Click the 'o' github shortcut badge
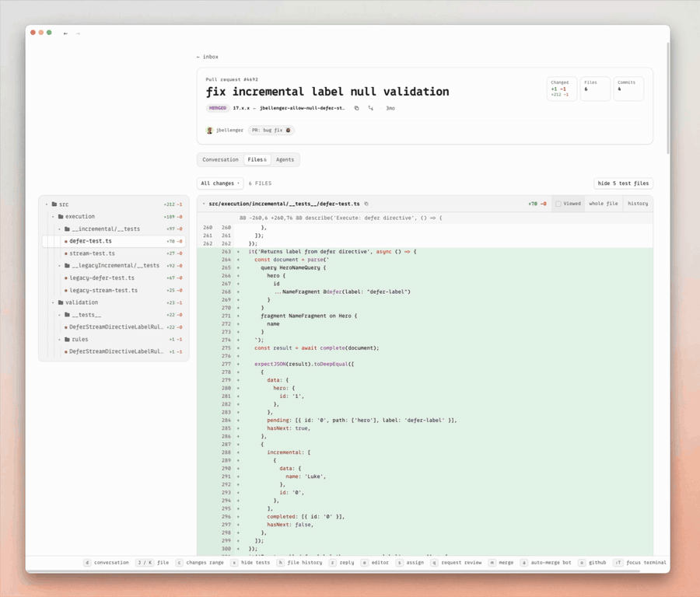Image resolution: width=700 pixels, height=597 pixels. [581, 563]
